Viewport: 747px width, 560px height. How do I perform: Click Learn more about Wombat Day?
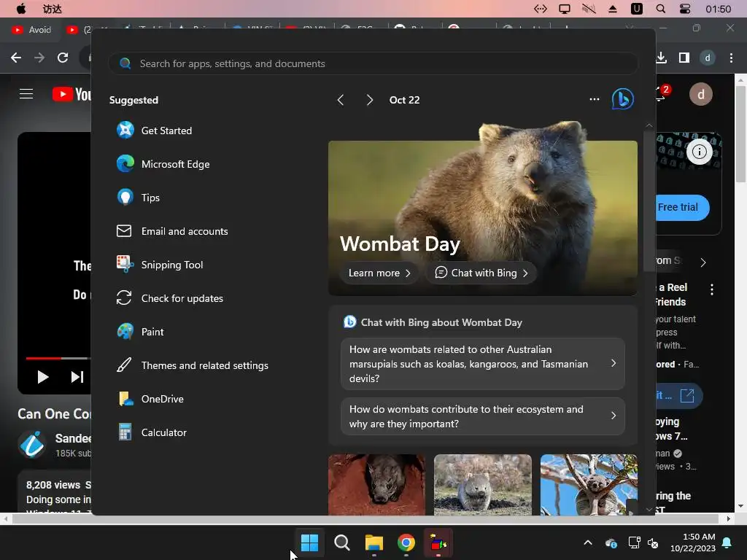coord(379,273)
